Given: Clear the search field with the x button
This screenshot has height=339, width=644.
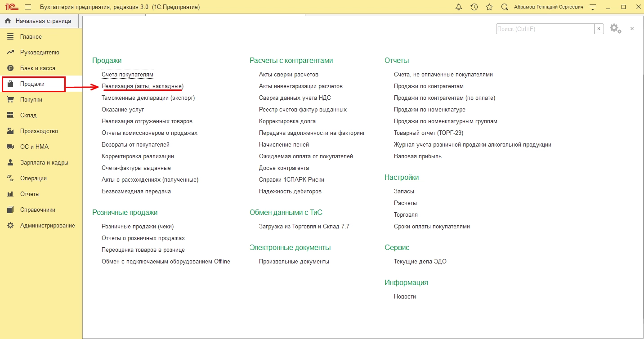Looking at the screenshot, I should point(599,29).
